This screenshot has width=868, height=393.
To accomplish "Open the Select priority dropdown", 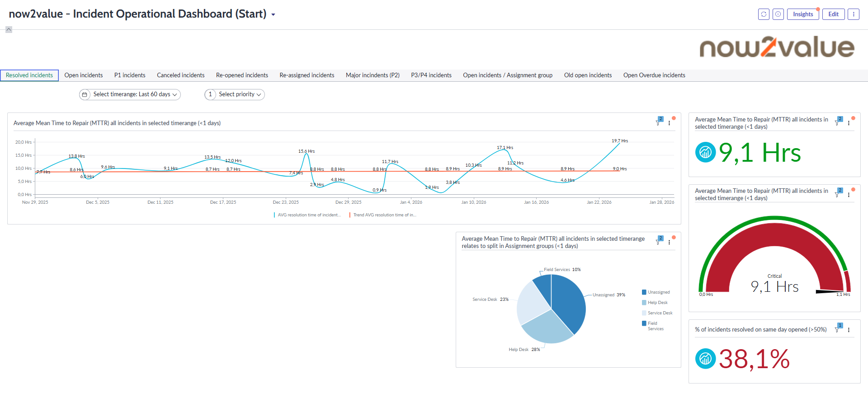I will pos(235,94).
